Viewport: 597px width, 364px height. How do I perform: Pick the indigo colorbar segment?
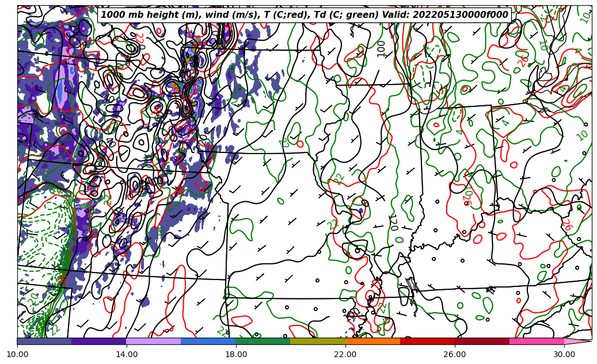(x=98, y=341)
